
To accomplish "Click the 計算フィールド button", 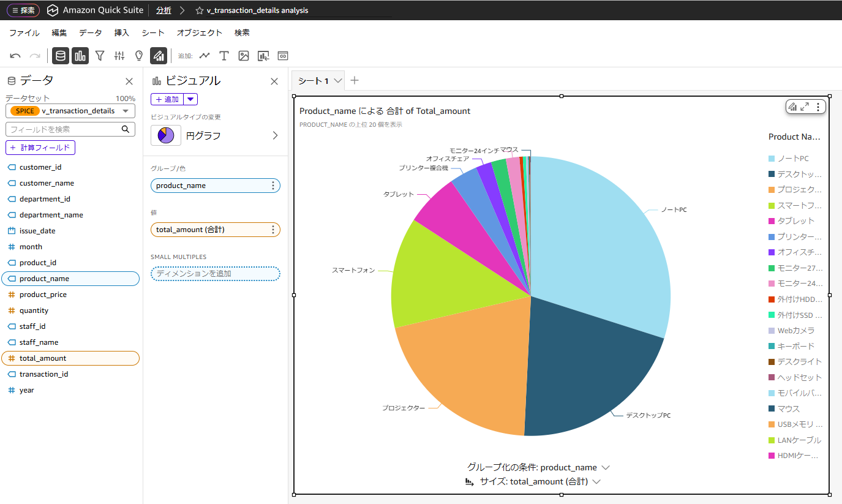I will click(x=40, y=148).
